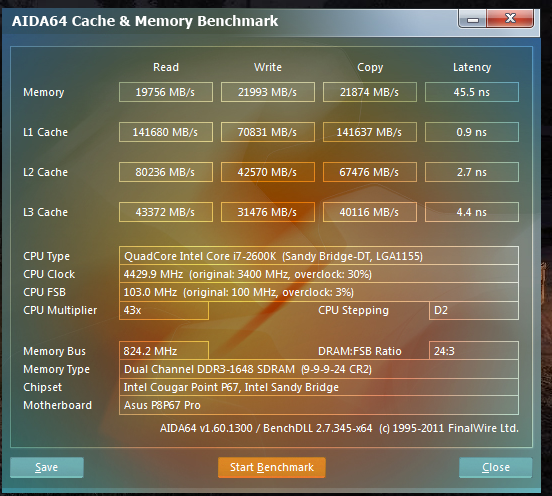This screenshot has width=552, height=496.
Task: Click the Memory Type label
Action: click(56, 369)
